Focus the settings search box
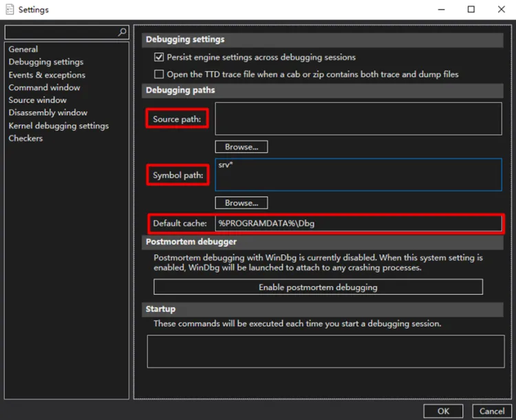This screenshot has width=516, height=420. click(x=67, y=32)
